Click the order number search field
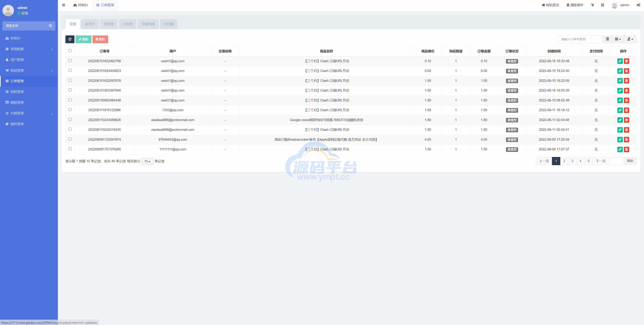 coord(579,39)
